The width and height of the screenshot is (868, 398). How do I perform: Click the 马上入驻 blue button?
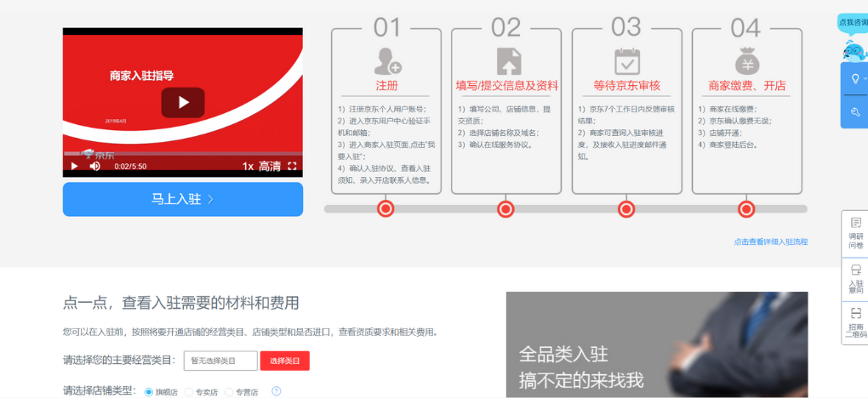[183, 199]
